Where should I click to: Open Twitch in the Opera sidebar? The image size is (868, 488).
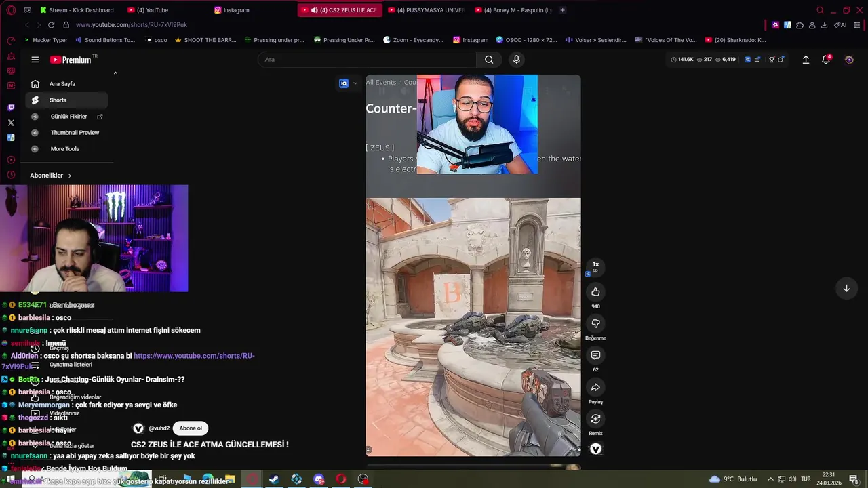[11, 107]
